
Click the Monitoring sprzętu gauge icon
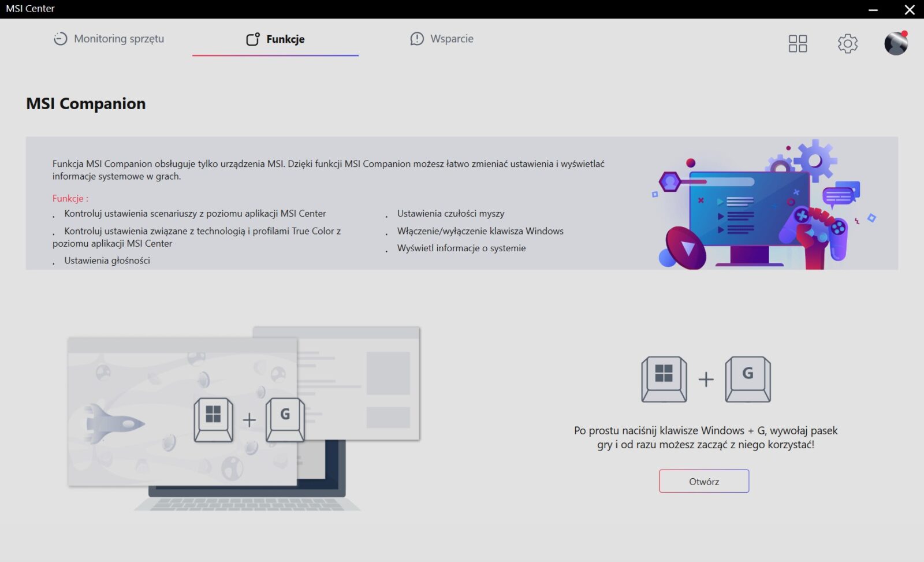click(60, 39)
